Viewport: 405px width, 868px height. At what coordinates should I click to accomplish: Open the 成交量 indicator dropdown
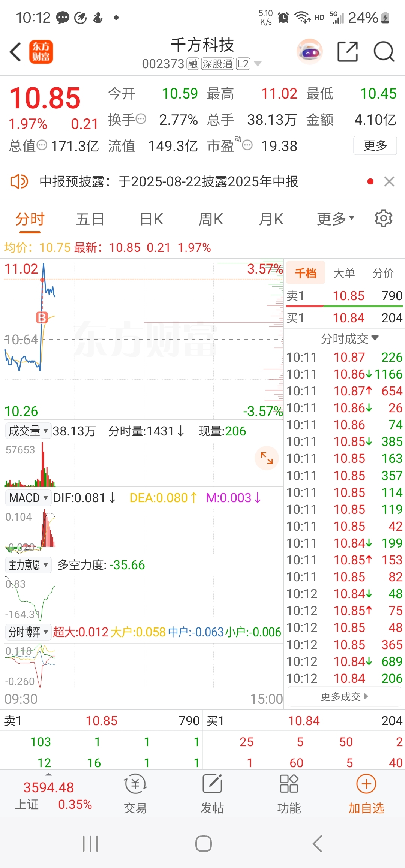(28, 431)
